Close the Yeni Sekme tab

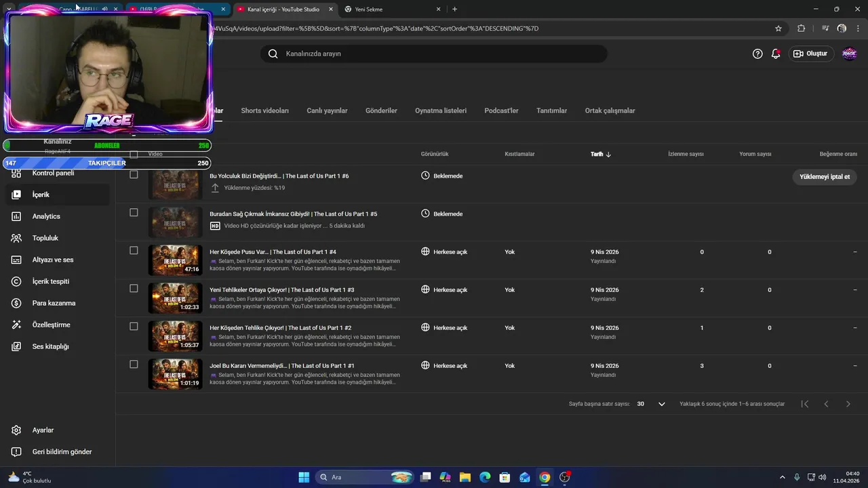pyautogui.click(x=439, y=9)
